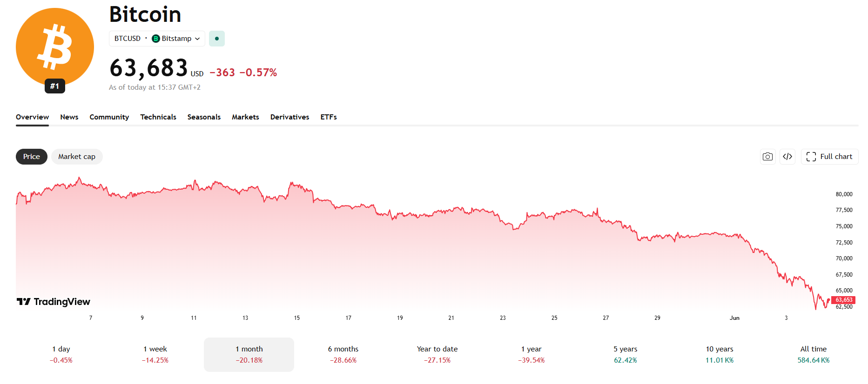Select the 1 month range
The image size is (868, 384).
(249, 355)
